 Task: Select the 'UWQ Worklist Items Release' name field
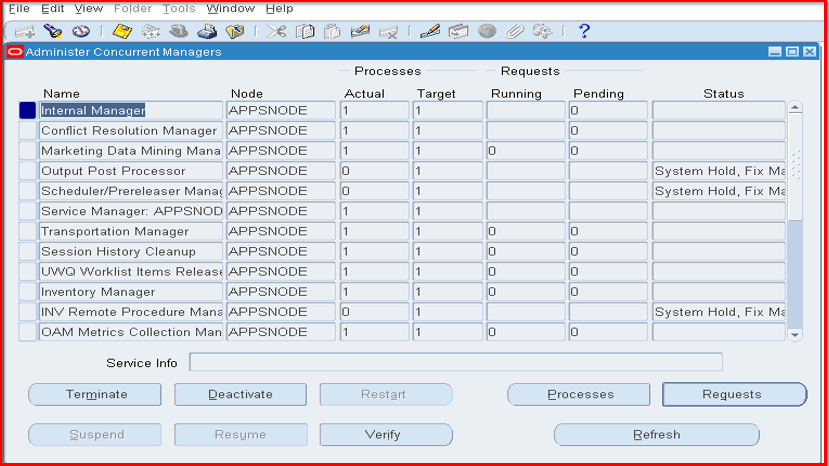coord(131,271)
